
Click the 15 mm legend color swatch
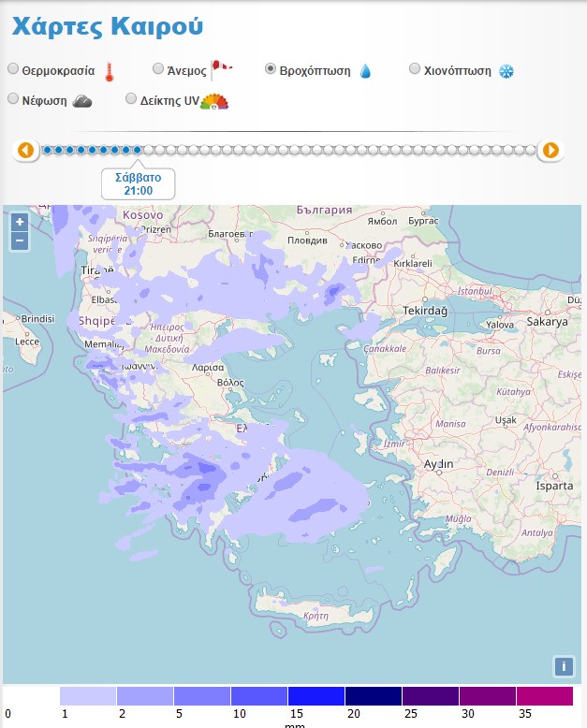pos(316,696)
